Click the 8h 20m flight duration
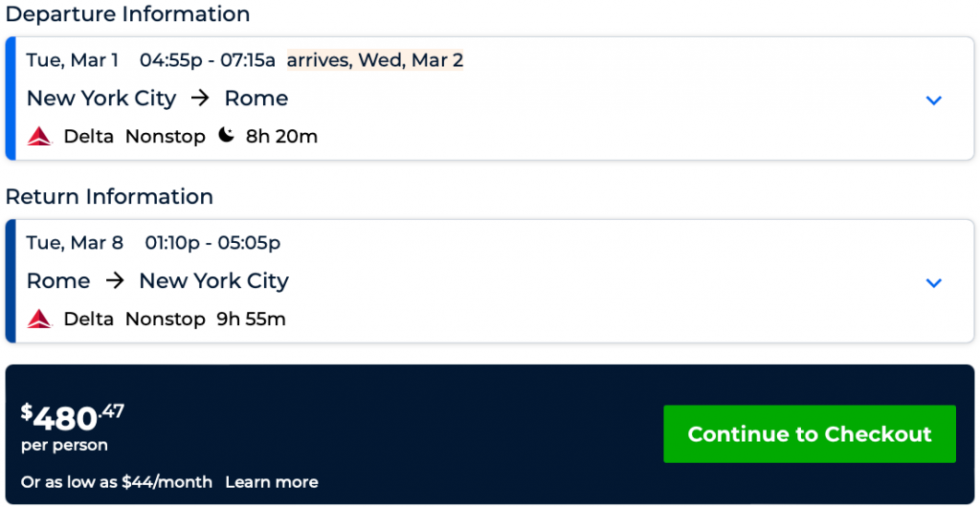This screenshot has width=980, height=508. click(x=281, y=137)
